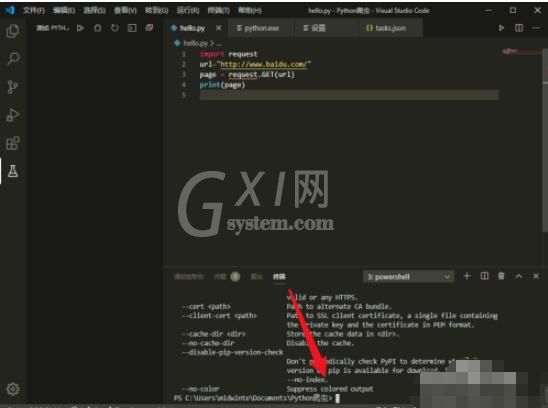
Task: Click the print(page) code line
Action: click(x=222, y=85)
